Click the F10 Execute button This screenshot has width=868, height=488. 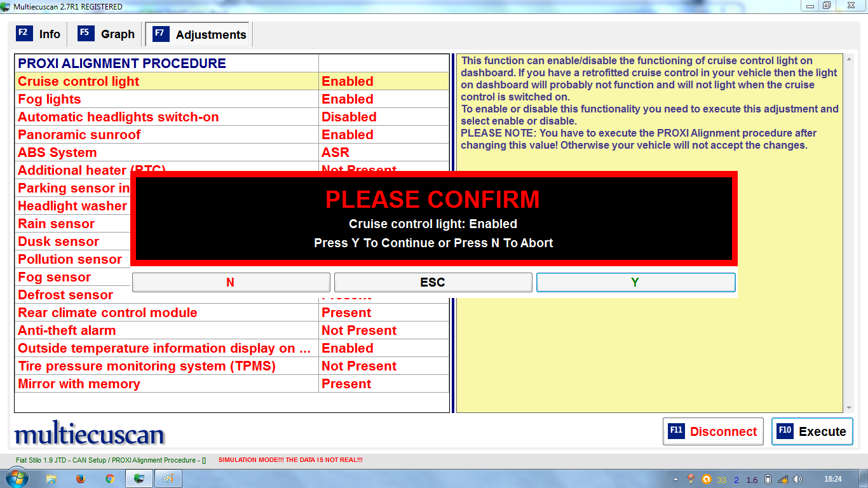[812, 431]
